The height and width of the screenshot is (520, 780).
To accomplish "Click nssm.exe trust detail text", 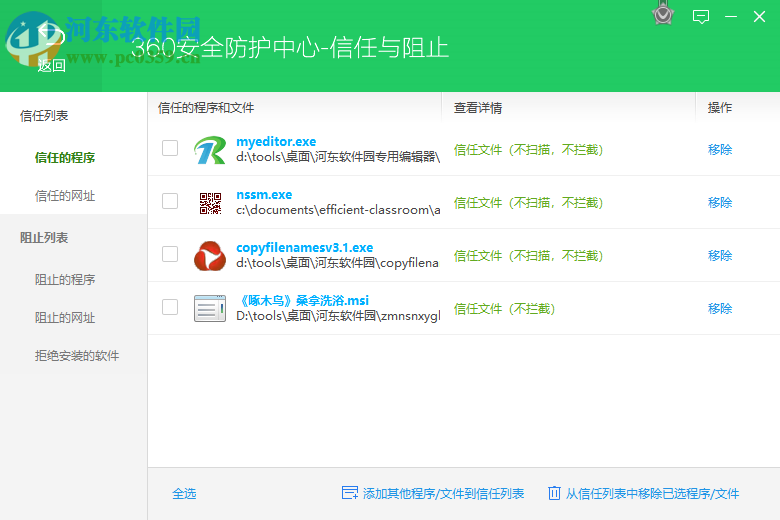I will click(528, 203).
